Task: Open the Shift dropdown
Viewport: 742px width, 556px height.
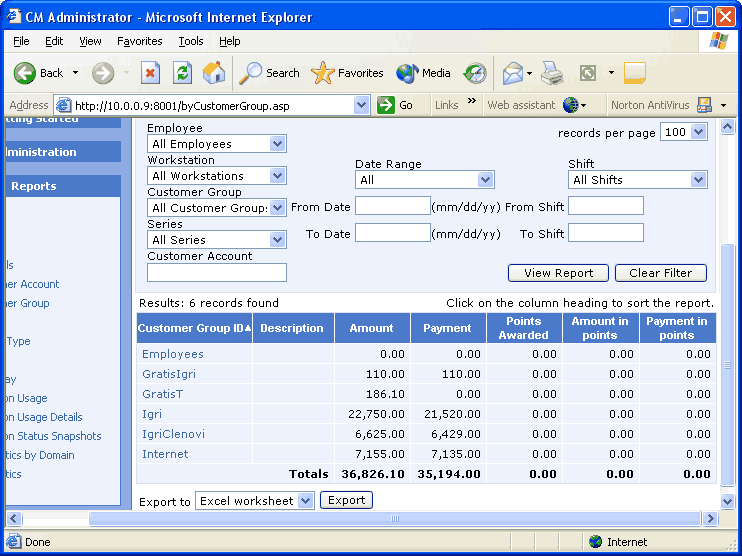Action: [x=698, y=180]
